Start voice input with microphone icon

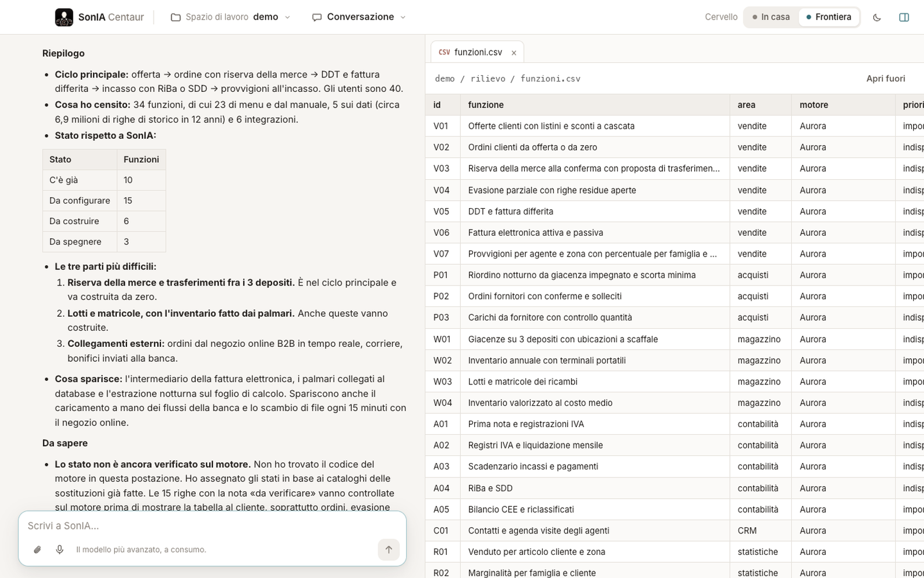[x=59, y=550]
